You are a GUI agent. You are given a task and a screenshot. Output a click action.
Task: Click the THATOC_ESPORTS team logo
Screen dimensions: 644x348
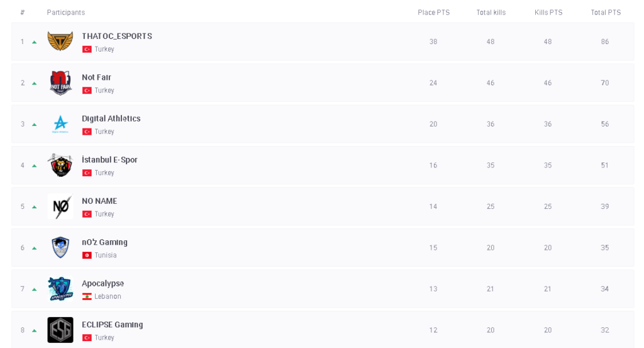(x=60, y=42)
